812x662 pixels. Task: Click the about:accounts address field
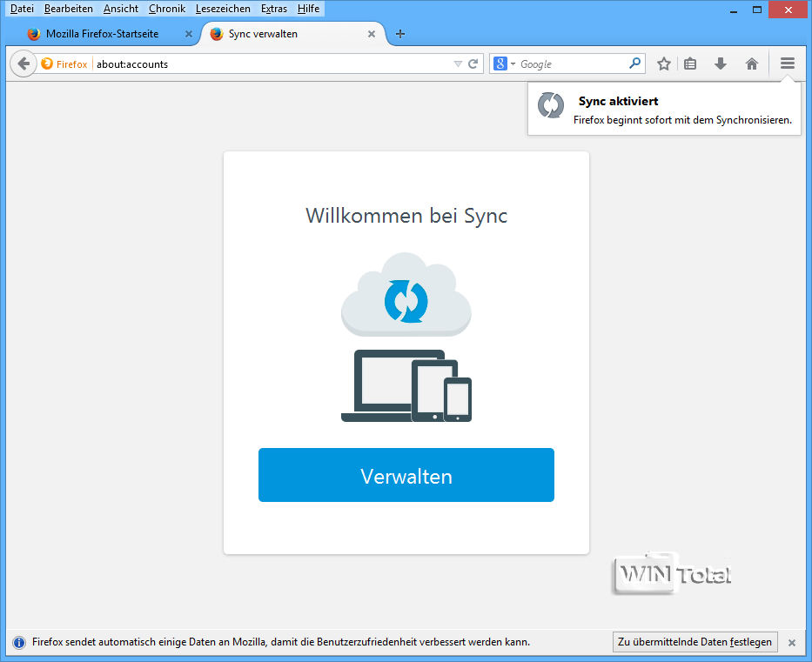[273, 64]
